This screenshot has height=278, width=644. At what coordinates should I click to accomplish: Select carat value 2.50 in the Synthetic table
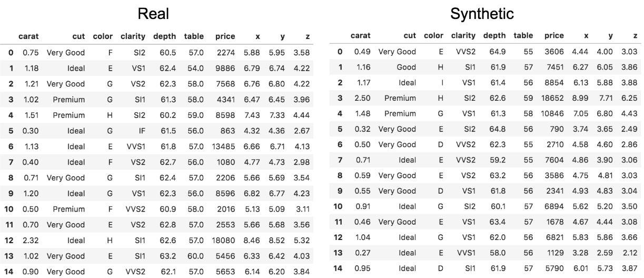(x=363, y=98)
